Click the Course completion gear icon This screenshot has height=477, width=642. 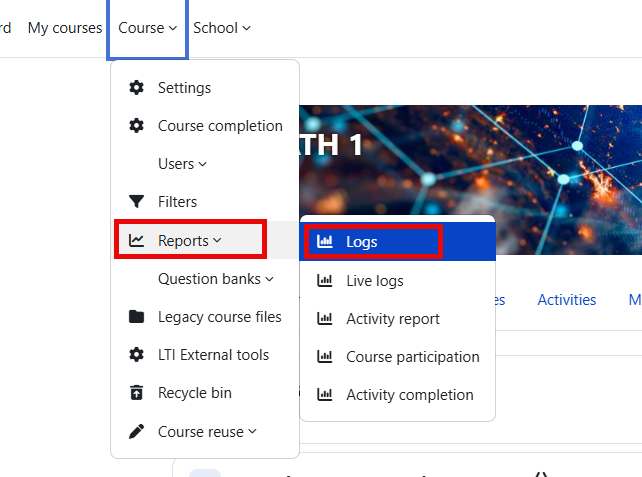coord(137,126)
